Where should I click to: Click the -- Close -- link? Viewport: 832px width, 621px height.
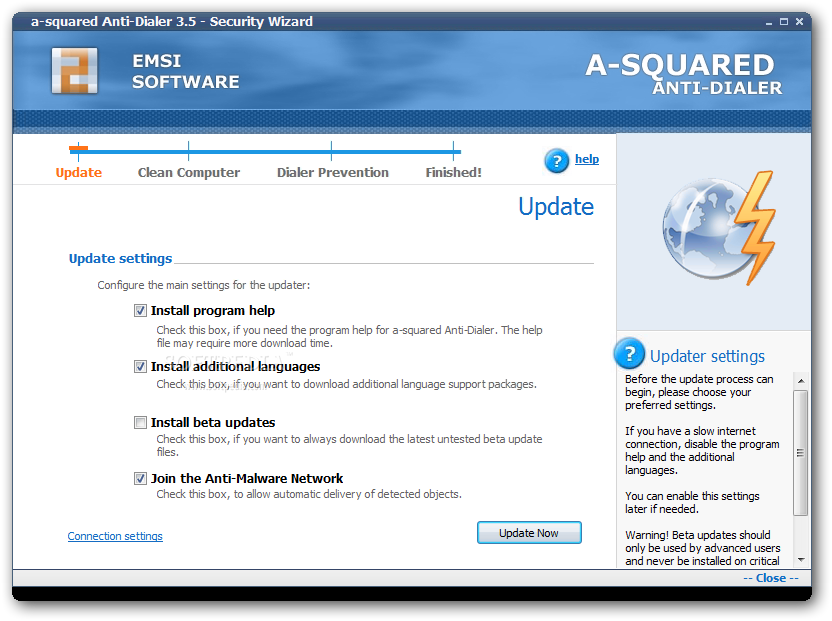(x=771, y=578)
